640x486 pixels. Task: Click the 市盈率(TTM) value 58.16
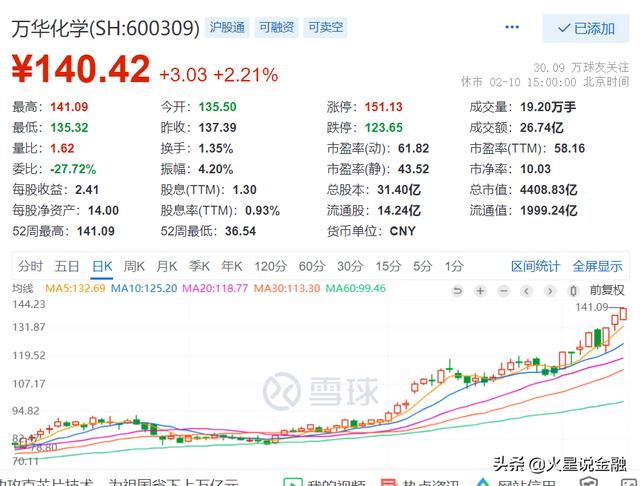point(569,148)
